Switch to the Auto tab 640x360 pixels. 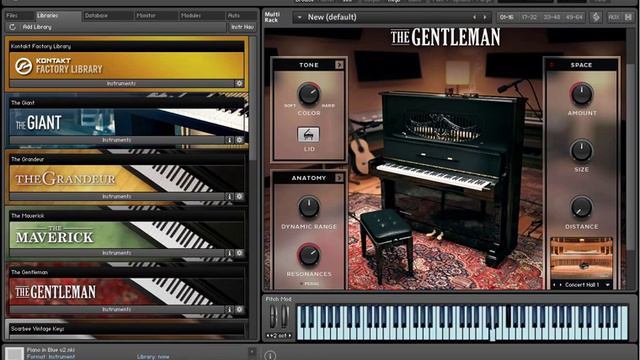(x=241, y=16)
